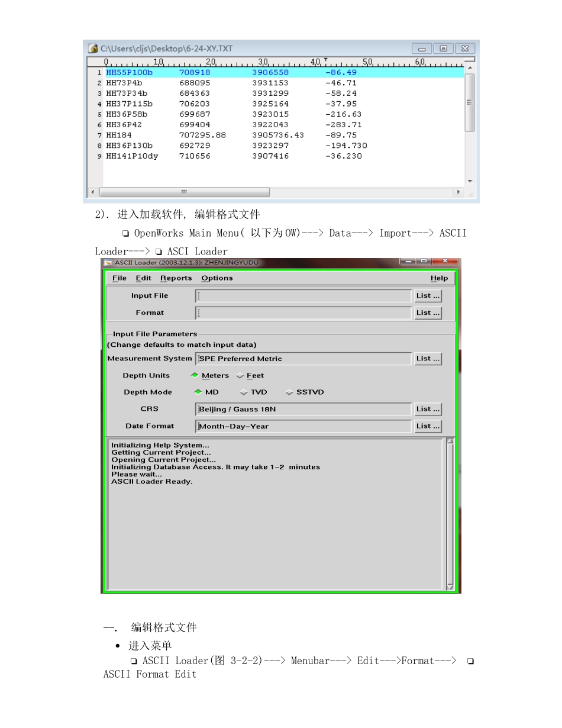Click List button beside Date Format
562x728 pixels.
[x=428, y=426]
